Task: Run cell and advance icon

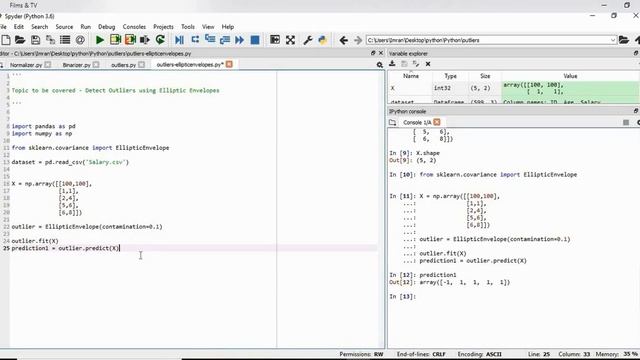Action: tap(130, 40)
